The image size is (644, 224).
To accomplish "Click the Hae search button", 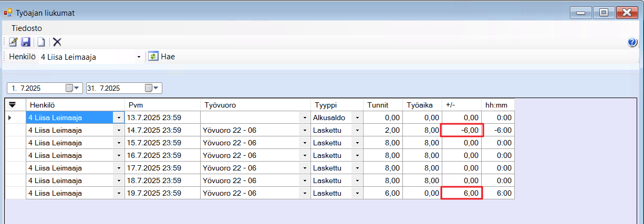I will (x=168, y=57).
